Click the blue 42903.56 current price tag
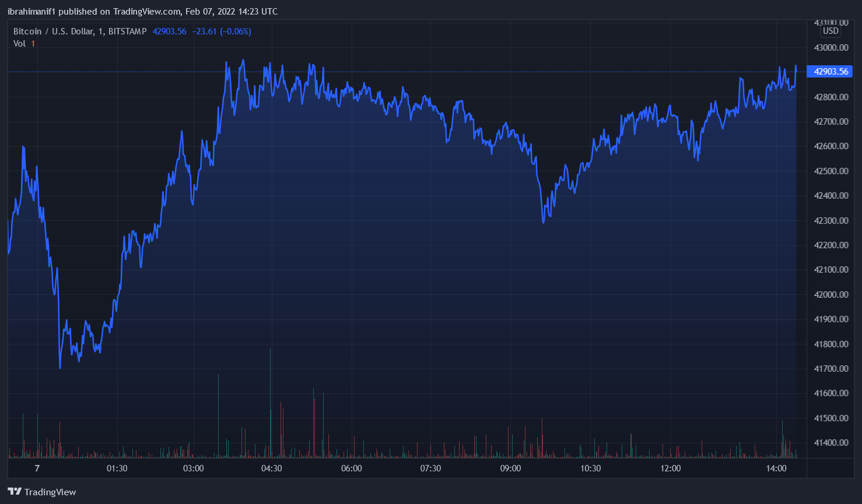 pos(831,72)
